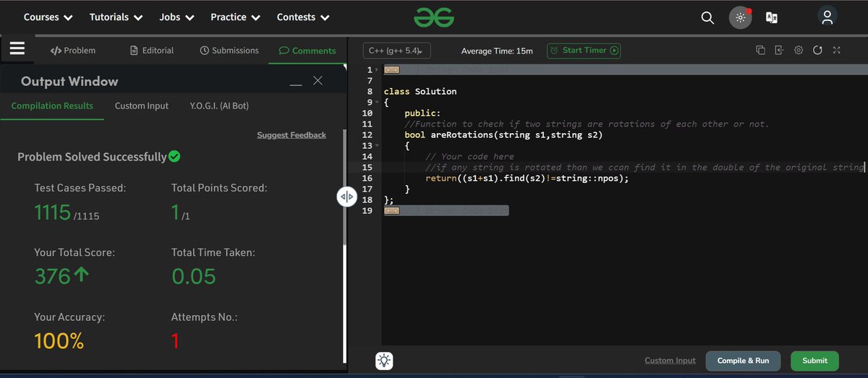The image size is (868, 378).
Task: Expand the Practice dropdown
Action: point(236,17)
